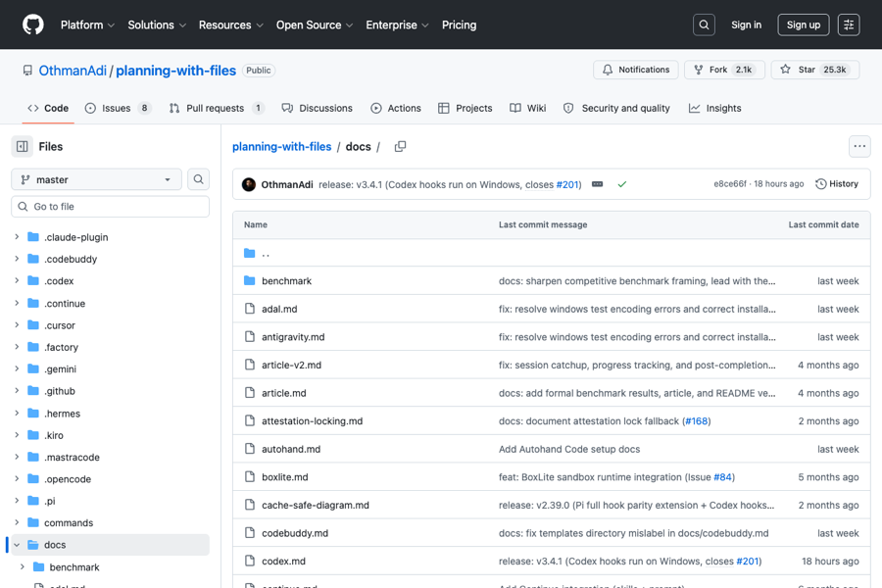Open commit History clock link
882x588 pixels.
[837, 184]
